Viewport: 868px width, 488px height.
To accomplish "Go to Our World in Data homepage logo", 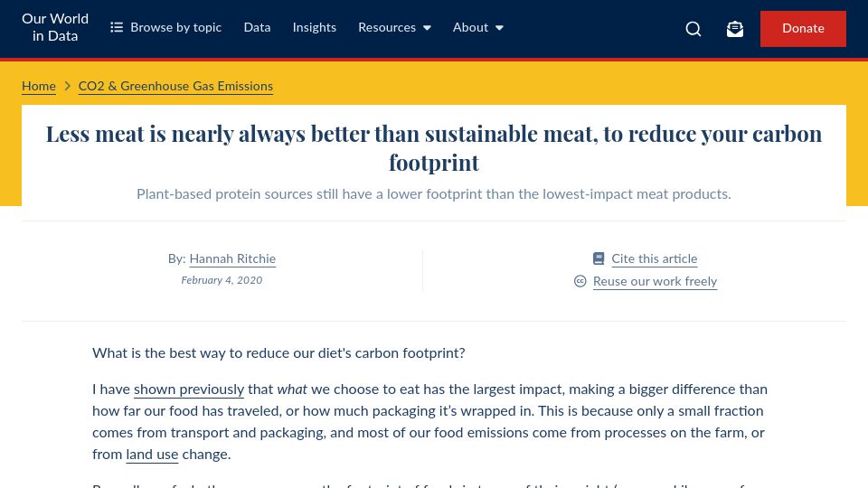I will tap(55, 28).
